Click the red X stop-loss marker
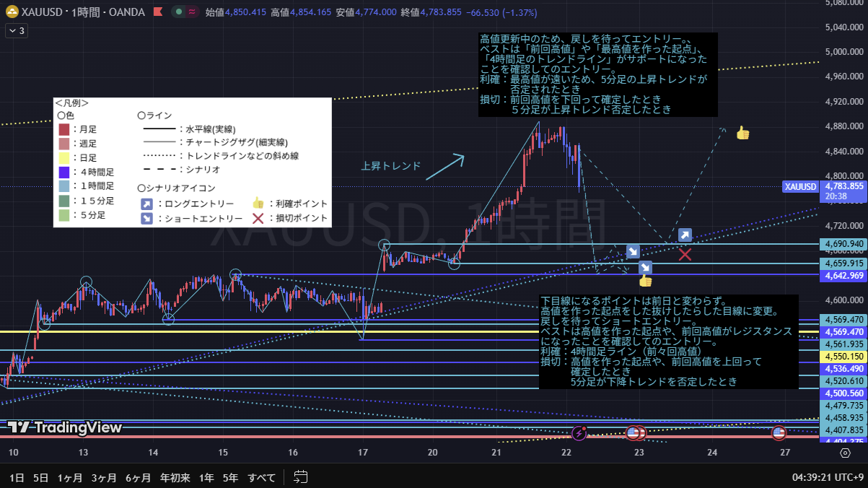868x488 pixels. [685, 253]
